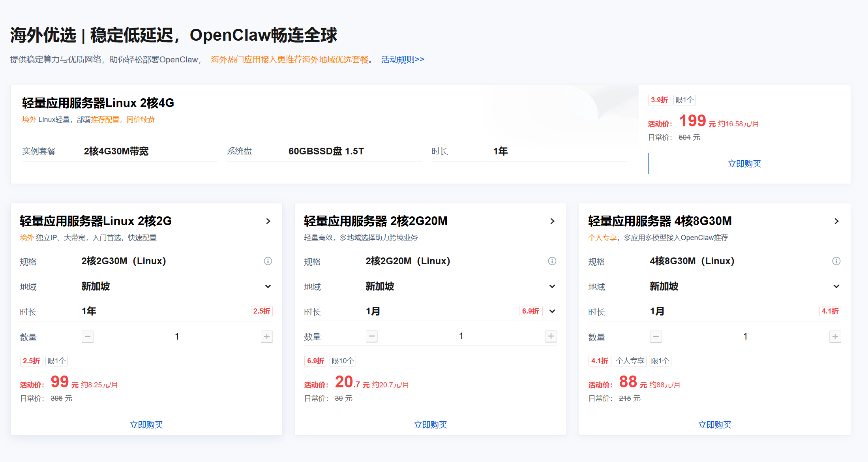Expand region dropdown on 2核2G20M card
This screenshot has width=868, height=462.
tap(552, 286)
